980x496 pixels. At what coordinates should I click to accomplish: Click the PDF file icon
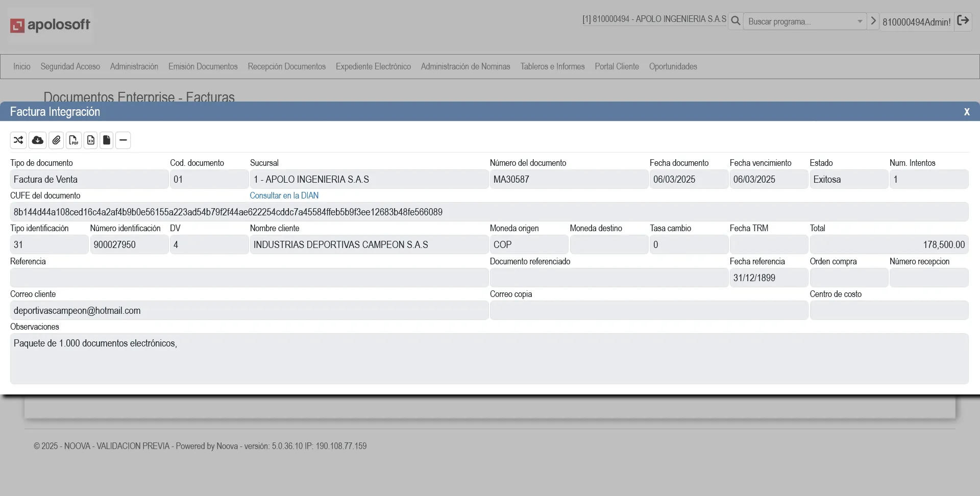(x=73, y=140)
